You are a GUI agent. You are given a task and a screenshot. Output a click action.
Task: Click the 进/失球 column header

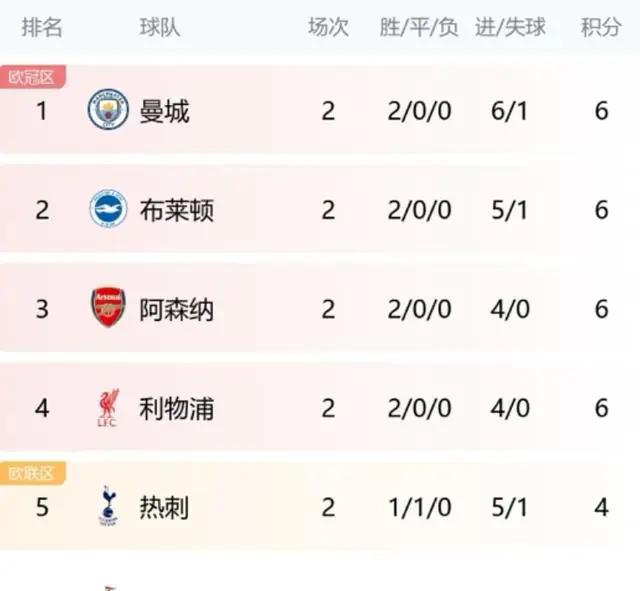pos(510,27)
